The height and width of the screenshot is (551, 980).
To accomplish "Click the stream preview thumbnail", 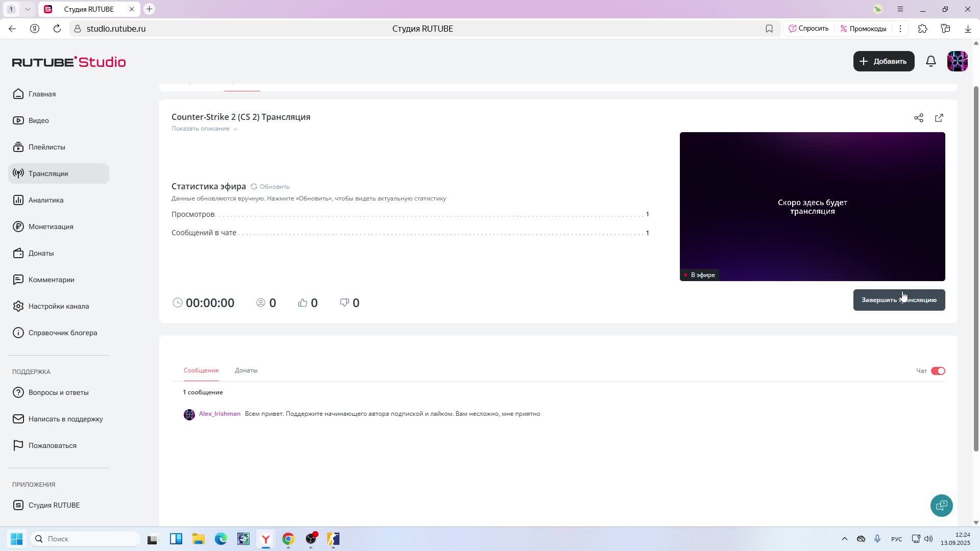I will (812, 206).
